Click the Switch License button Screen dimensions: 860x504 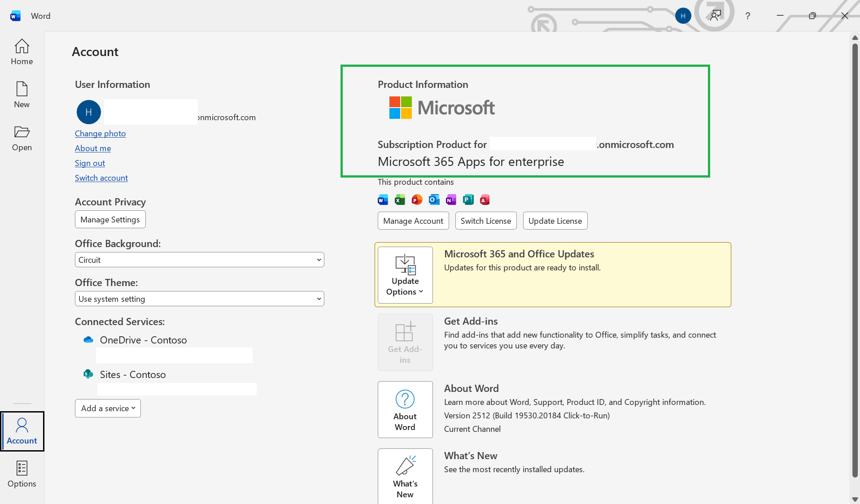(486, 221)
